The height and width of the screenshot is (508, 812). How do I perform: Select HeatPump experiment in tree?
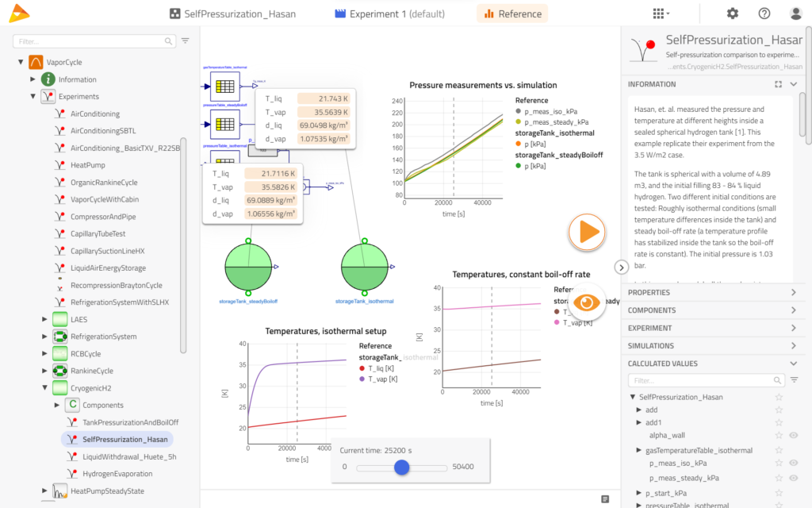tap(87, 165)
